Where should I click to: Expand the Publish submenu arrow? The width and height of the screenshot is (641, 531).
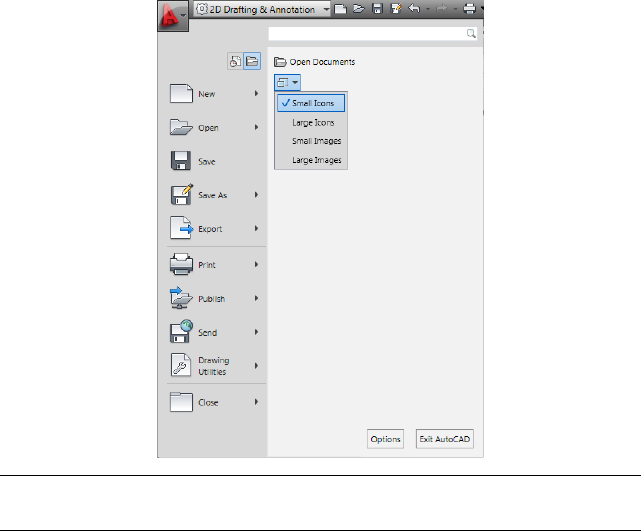(x=256, y=298)
